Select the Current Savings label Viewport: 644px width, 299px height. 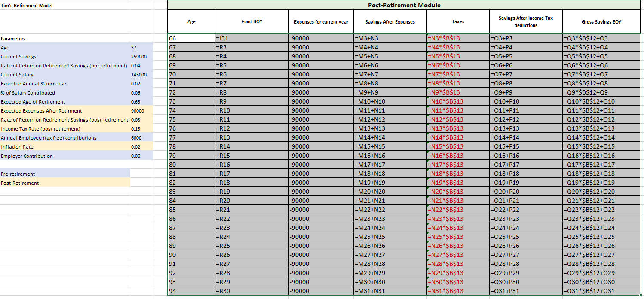pos(65,57)
